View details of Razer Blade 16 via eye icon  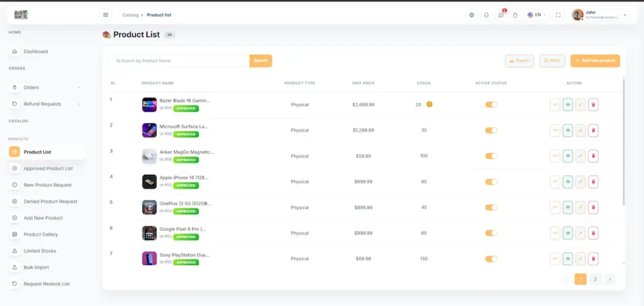coord(568,105)
